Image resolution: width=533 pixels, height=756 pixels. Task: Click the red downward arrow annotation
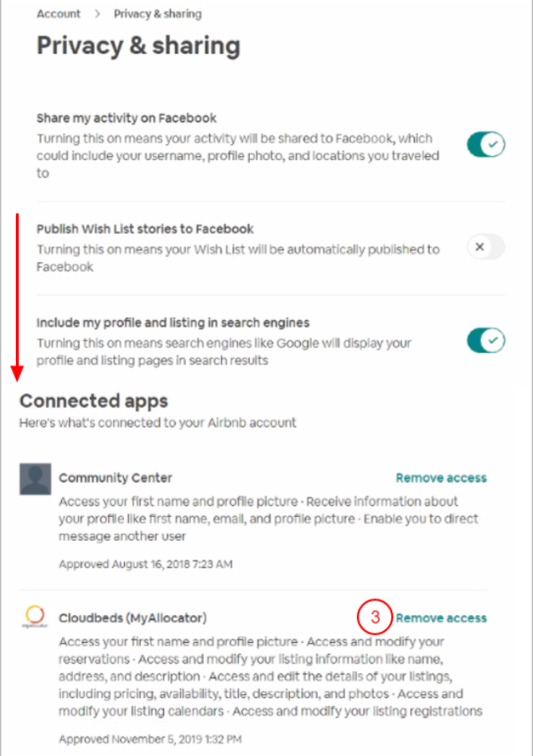point(17,293)
